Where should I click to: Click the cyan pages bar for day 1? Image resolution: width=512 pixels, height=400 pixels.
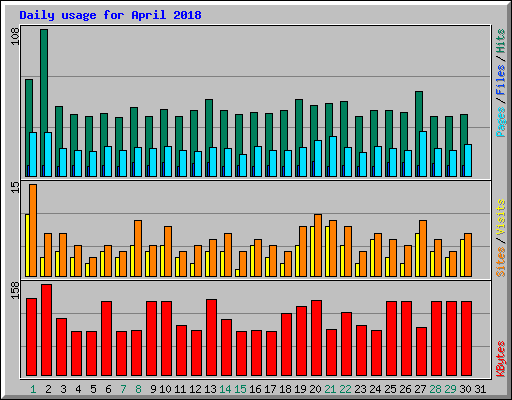click(x=33, y=154)
